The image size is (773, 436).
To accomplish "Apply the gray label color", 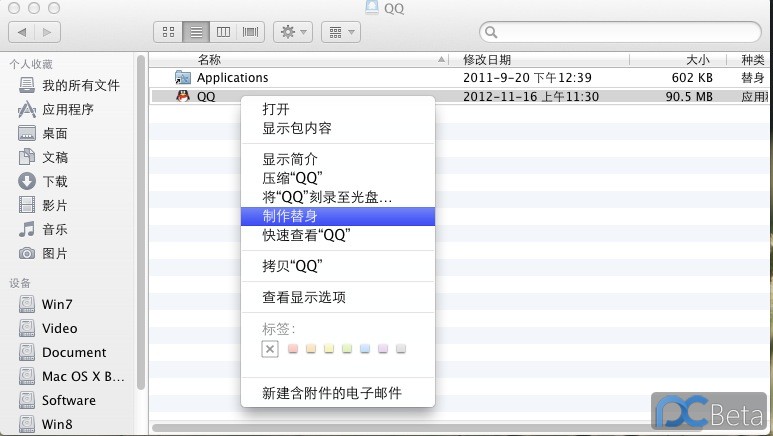I will click(x=401, y=349).
